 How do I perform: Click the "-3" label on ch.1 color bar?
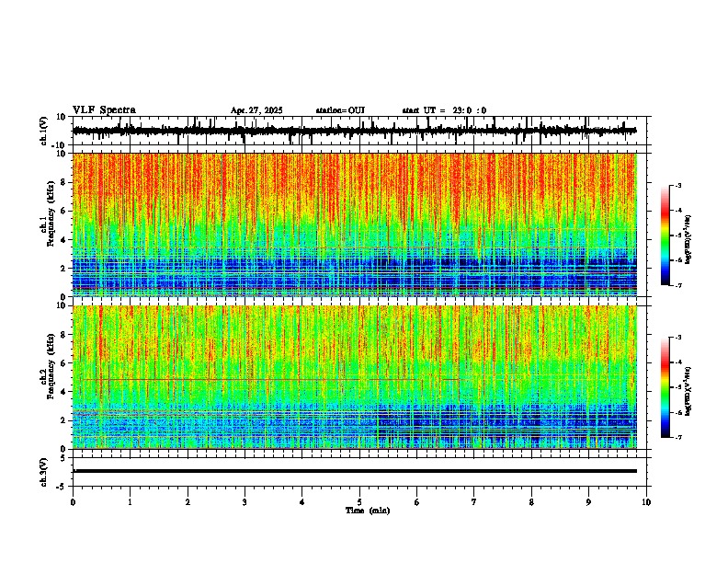(678, 186)
